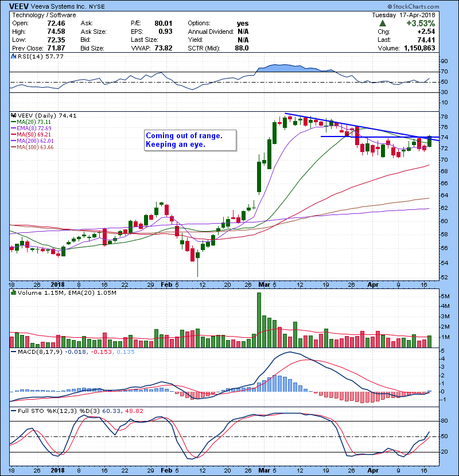Click the tallest green volume bar near Mar
This screenshot has width=459, height=476.
259,320
